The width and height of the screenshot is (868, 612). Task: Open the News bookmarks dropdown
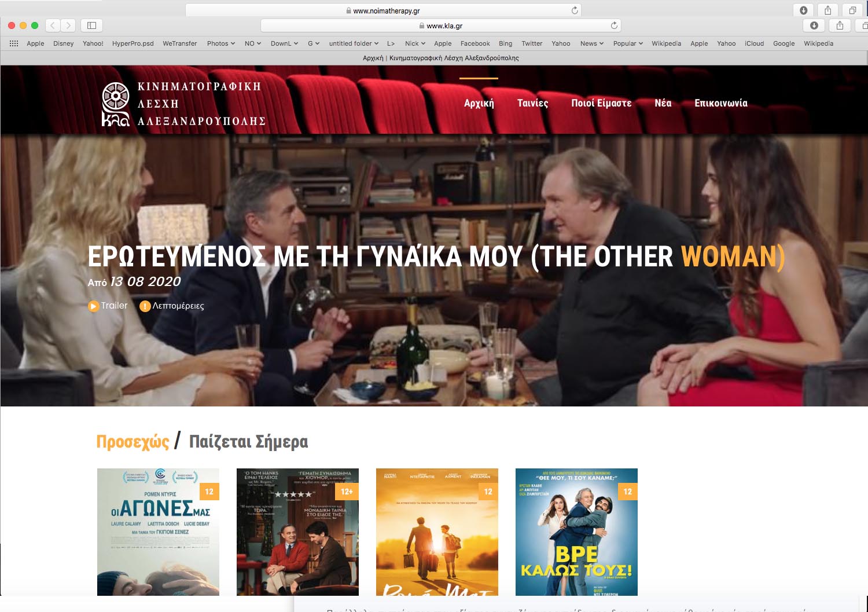point(591,43)
